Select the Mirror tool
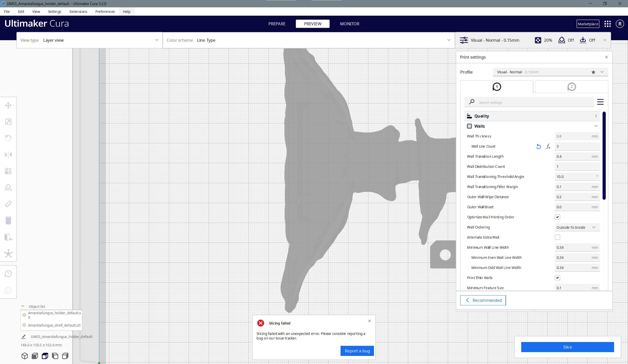Image resolution: width=628 pixels, height=364 pixels. (8, 154)
